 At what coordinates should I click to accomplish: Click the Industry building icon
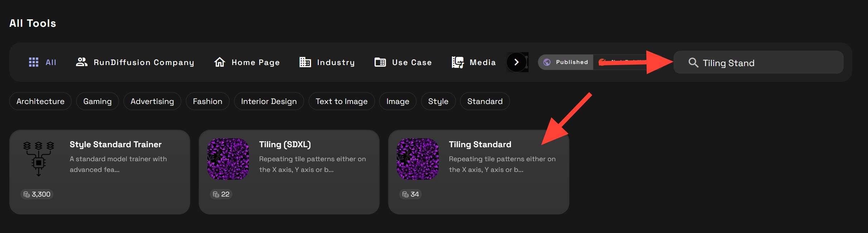(305, 62)
